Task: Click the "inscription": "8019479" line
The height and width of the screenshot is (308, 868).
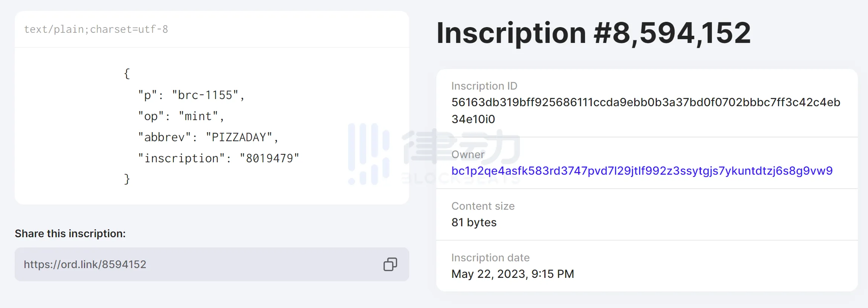Action: pyautogui.click(x=219, y=159)
